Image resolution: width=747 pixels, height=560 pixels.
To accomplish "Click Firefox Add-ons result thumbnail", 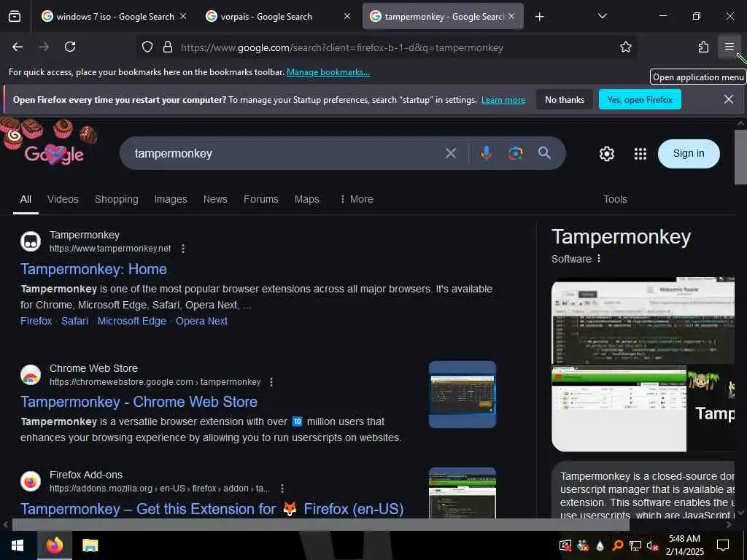I will (462, 493).
